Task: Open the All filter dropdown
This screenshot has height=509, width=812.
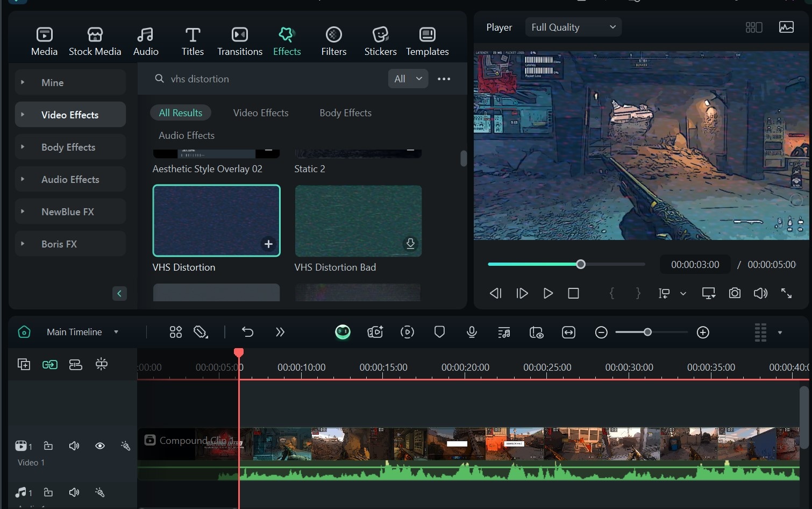Action: click(x=408, y=79)
